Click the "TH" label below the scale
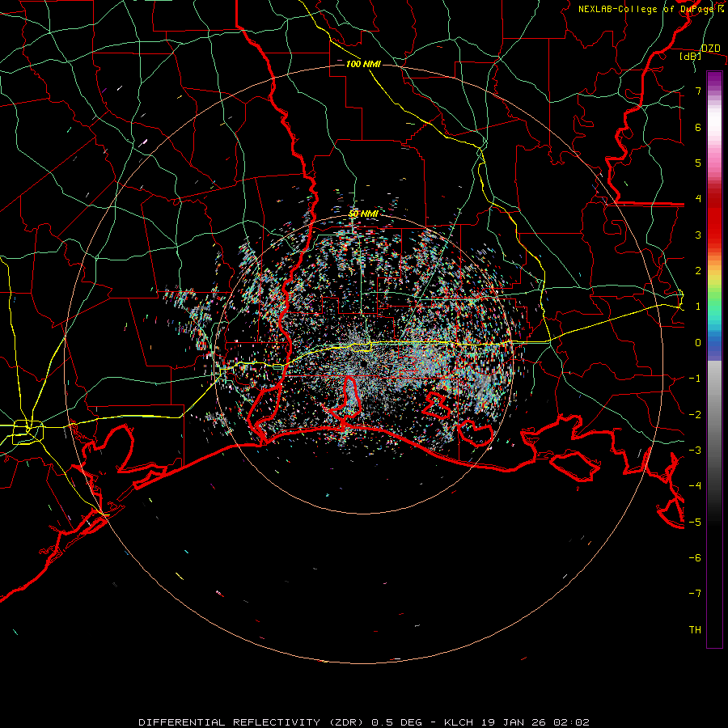Viewport: 728px width, 728px height. pyautogui.click(x=695, y=630)
